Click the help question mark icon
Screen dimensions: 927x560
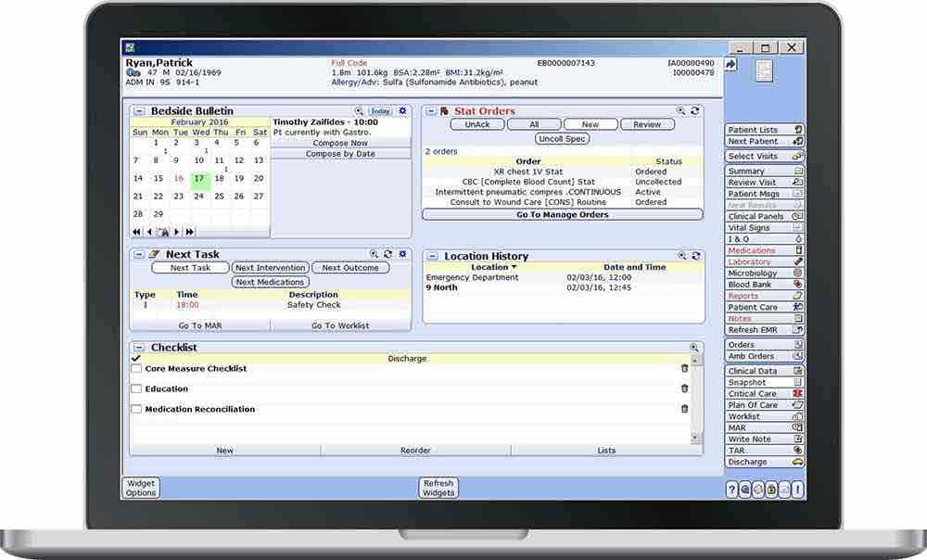[732, 490]
